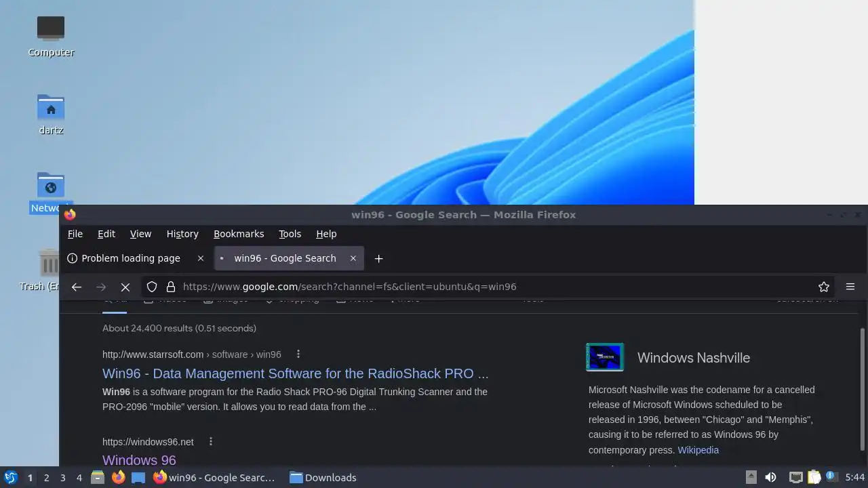Viewport: 868px width, 488px height.
Task: Open the Win96 Data Management Software result
Action: [x=295, y=373]
